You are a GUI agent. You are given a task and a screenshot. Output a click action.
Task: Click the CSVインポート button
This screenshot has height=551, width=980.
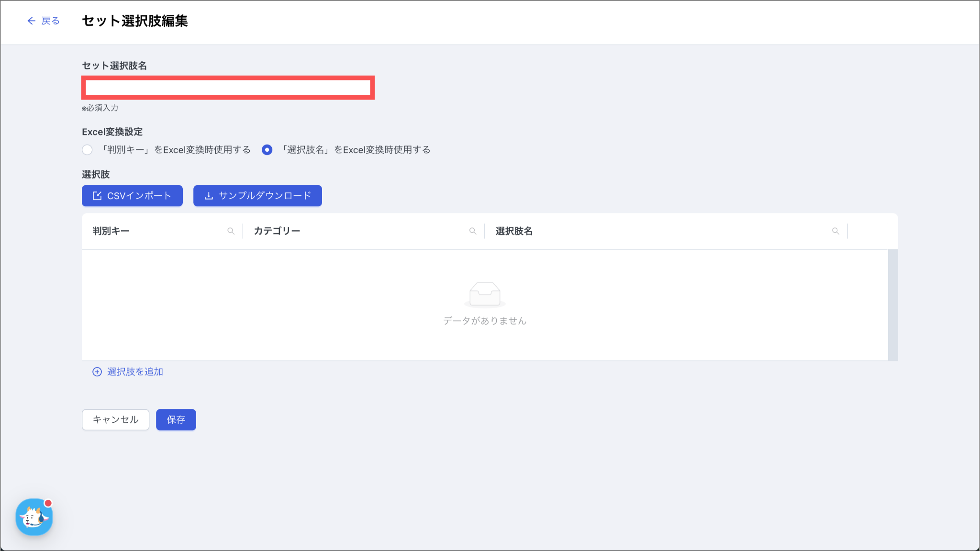point(132,196)
